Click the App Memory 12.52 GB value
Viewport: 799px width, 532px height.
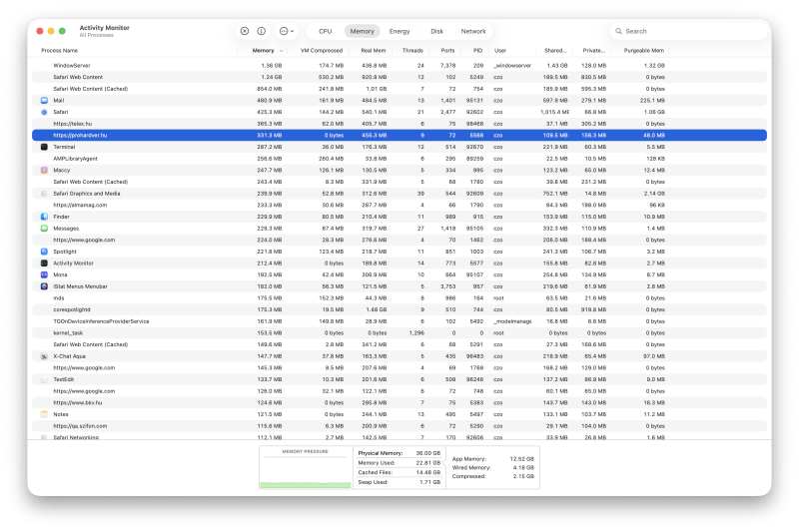pyautogui.click(x=521, y=459)
